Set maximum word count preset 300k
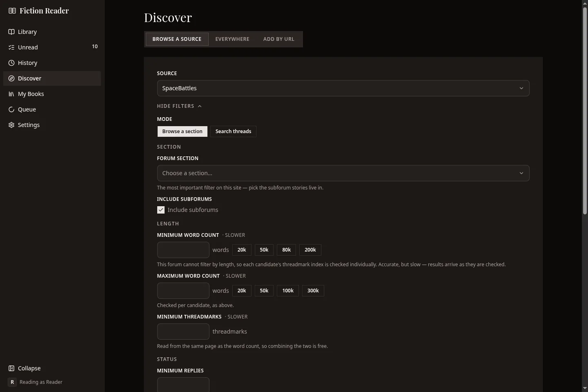Screen dimensions: 588x392 coord(313,291)
